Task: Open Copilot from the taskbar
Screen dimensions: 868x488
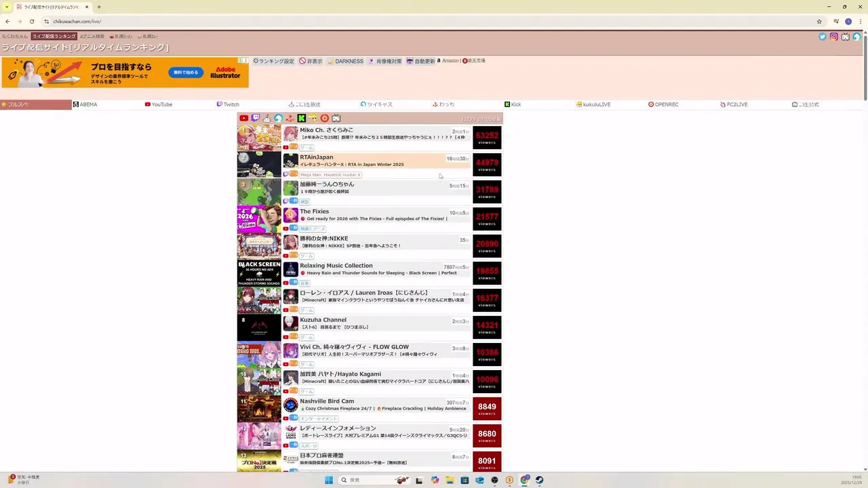Action: 435,480
